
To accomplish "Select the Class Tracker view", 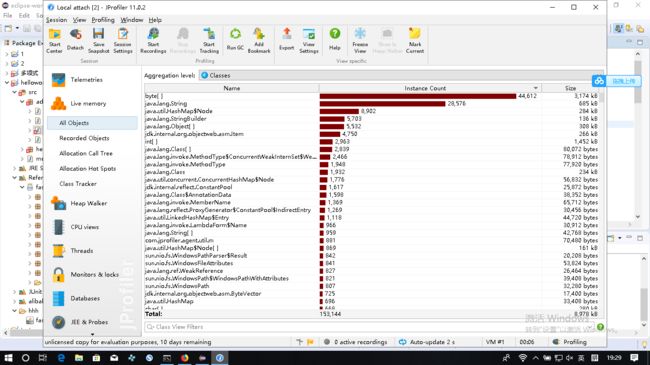I will (78, 184).
